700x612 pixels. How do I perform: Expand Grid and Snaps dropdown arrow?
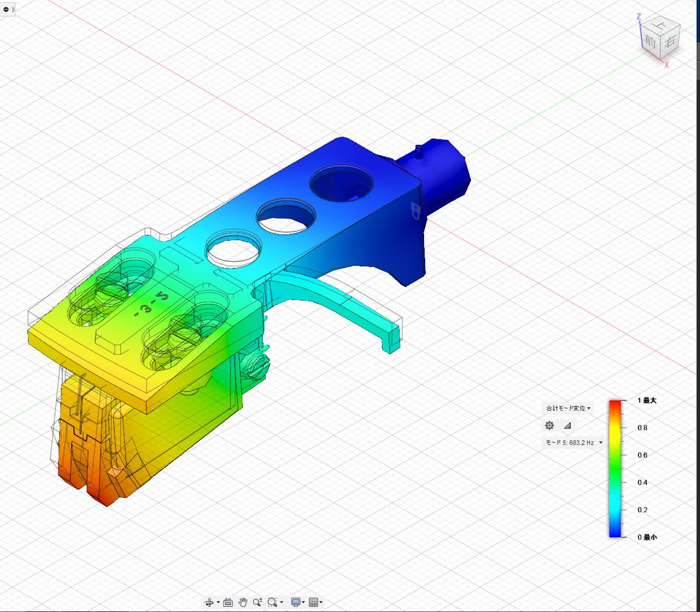click(x=321, y=602)
